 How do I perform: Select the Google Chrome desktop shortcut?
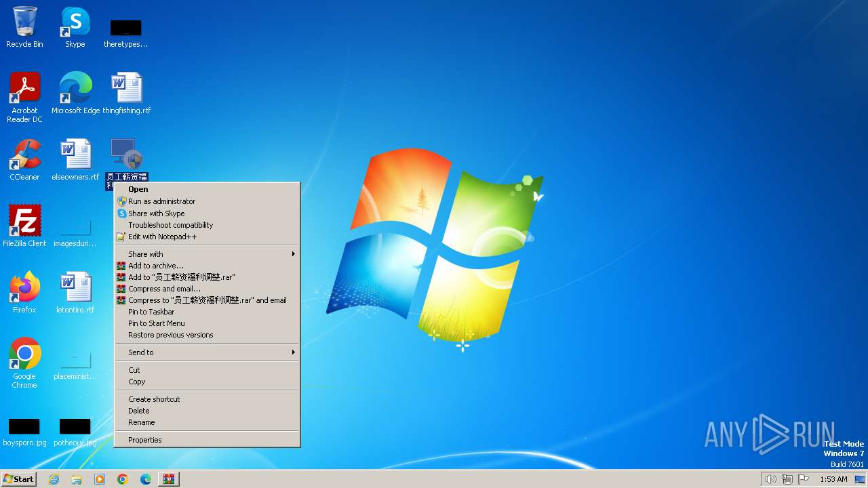pos(24,363)
